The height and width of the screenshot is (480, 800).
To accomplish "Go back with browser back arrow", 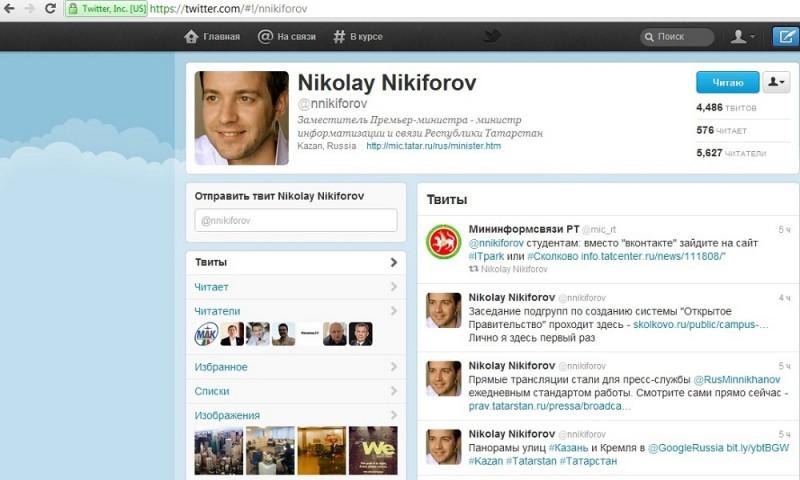I will 9,9.
